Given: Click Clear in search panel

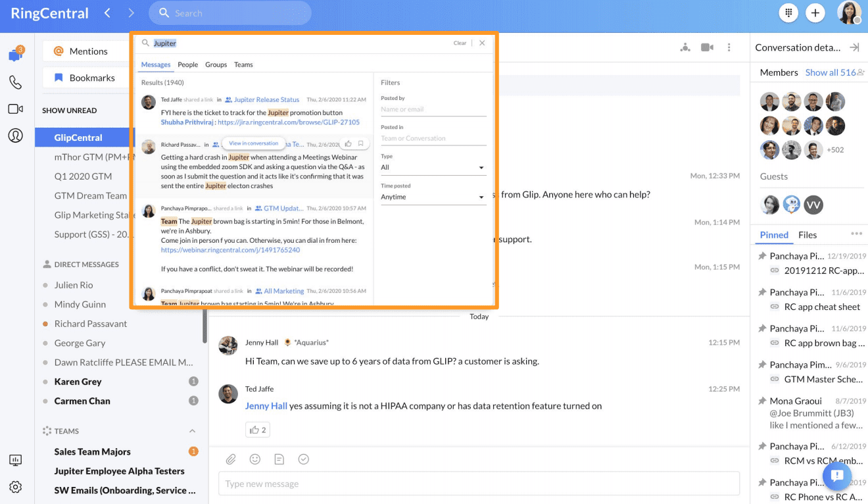Looking at the screenshot, I should pos(460,43).
